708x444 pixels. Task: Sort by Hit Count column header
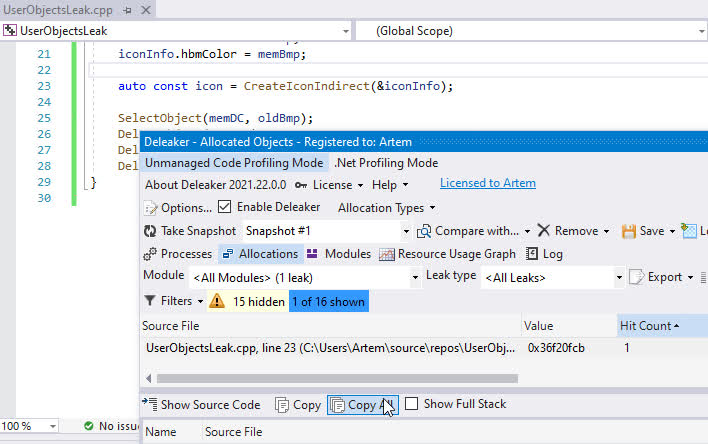click(x=662, y=326)
